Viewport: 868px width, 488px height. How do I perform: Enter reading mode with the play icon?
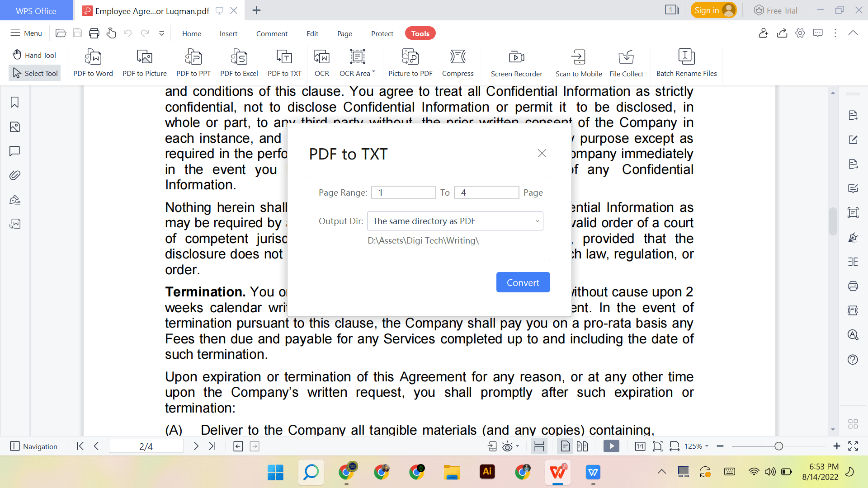(x=611, y=446)
